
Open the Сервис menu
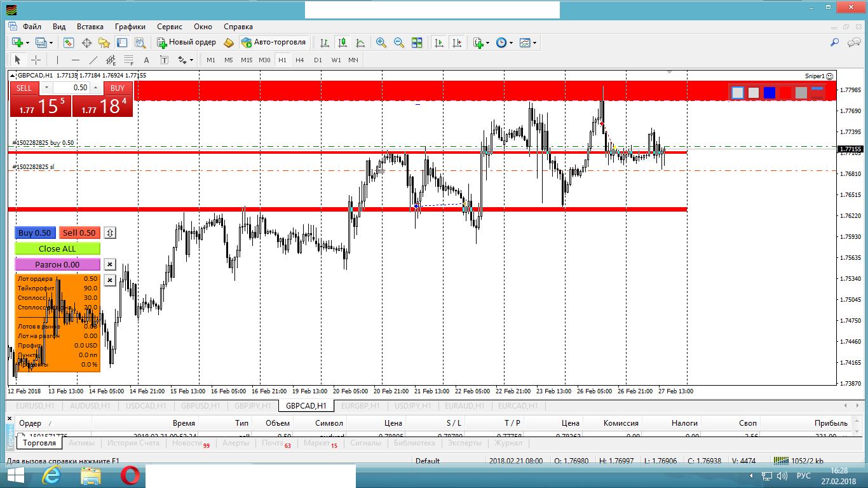[169, 27]
